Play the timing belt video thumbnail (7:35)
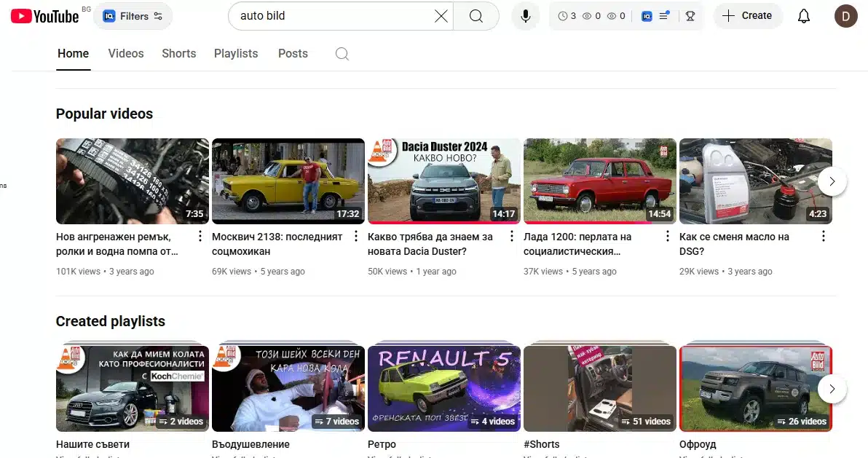868x458 pixels. pos(133,181)
